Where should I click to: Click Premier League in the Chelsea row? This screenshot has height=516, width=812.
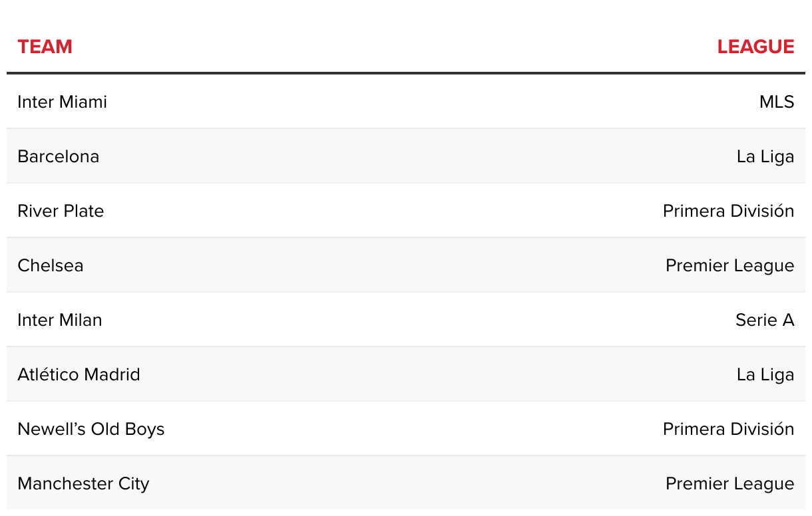click(x=729, y=265)
